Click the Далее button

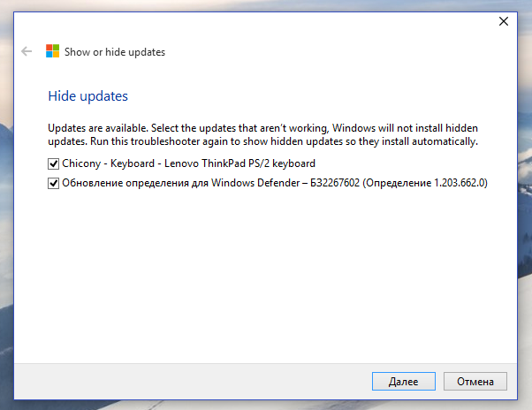(x=403, y=382)
